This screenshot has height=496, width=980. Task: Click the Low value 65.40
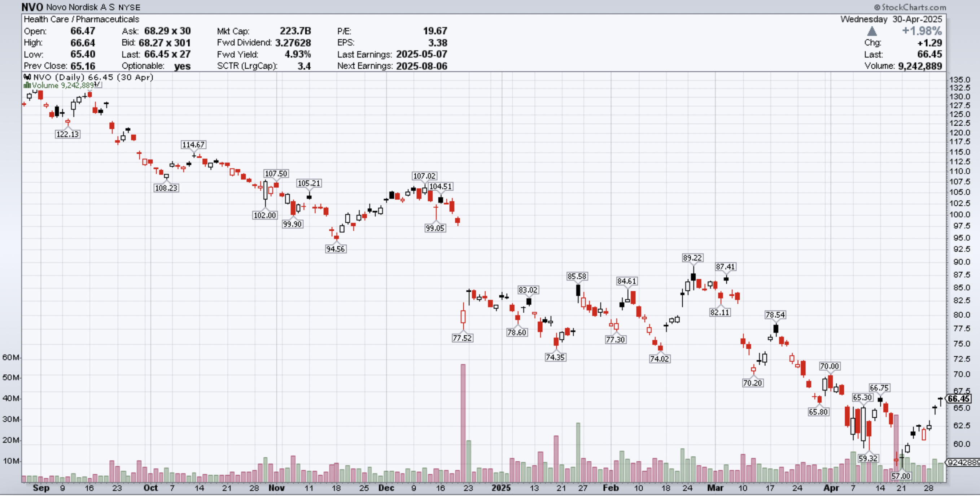[83, 54]
